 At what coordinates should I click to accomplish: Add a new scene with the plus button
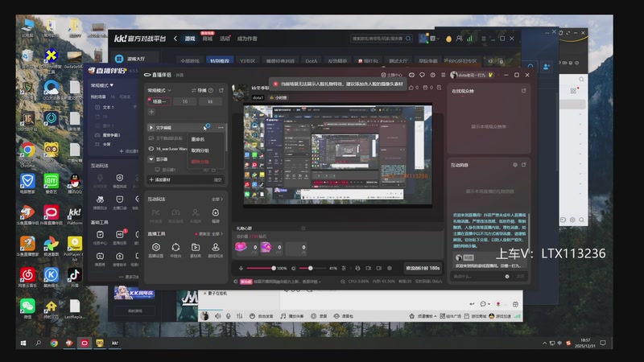point(151,112)
